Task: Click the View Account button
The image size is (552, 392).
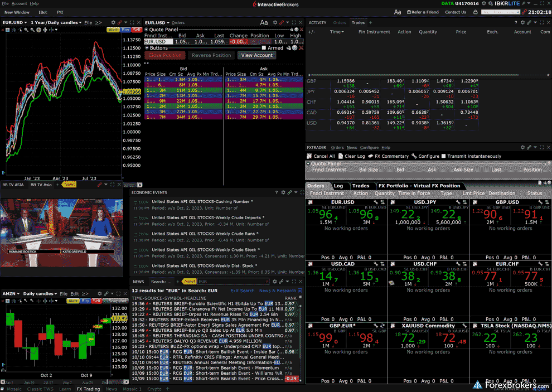Action: (256, 55)
